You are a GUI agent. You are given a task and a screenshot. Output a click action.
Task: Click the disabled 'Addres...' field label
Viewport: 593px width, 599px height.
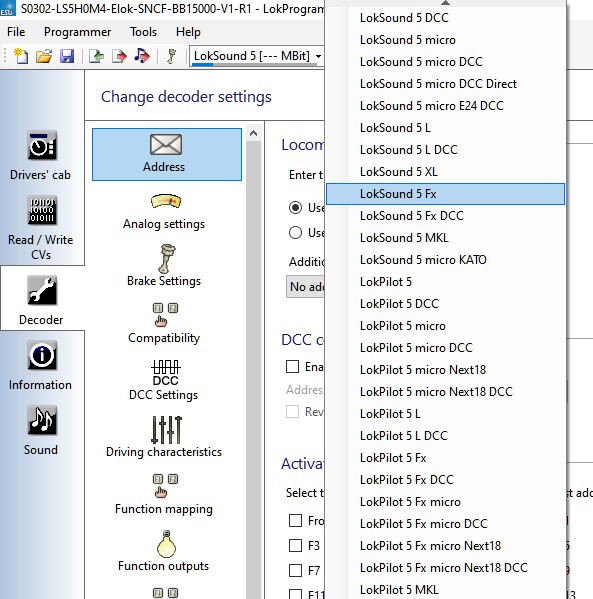click(x=305, y=390)
